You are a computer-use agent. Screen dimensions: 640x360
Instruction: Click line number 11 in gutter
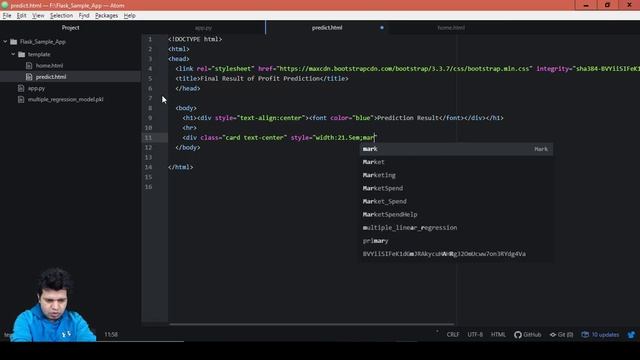[148, 138]
